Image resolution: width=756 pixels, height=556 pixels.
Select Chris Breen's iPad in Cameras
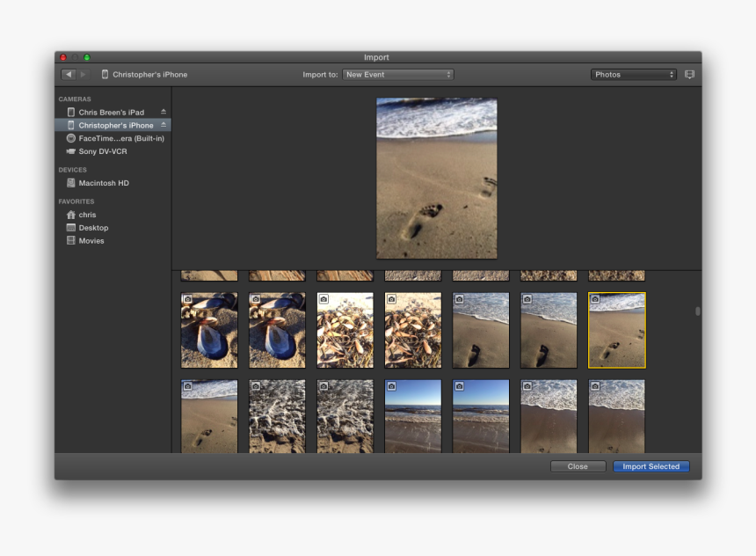click(111, 113)
